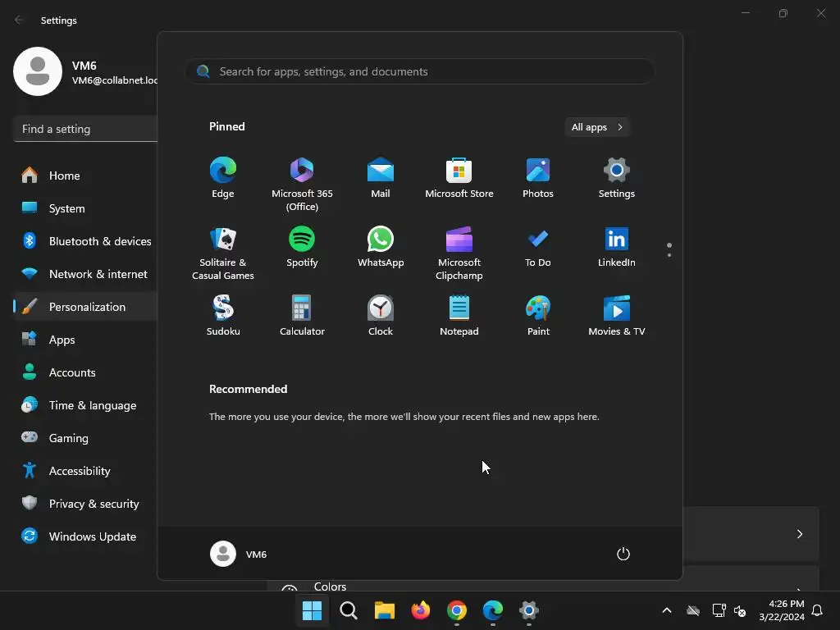Image resolution: width=840 pixels, height=630 pixels.
Task: Open LinkedIn app
Action: point(617,247)
